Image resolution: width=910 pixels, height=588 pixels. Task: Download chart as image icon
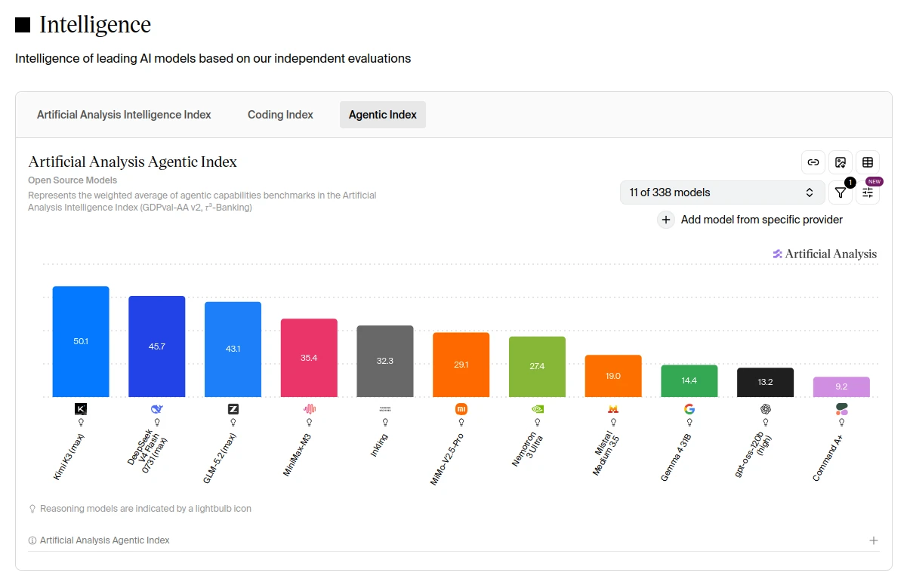[x=841, y=162]
